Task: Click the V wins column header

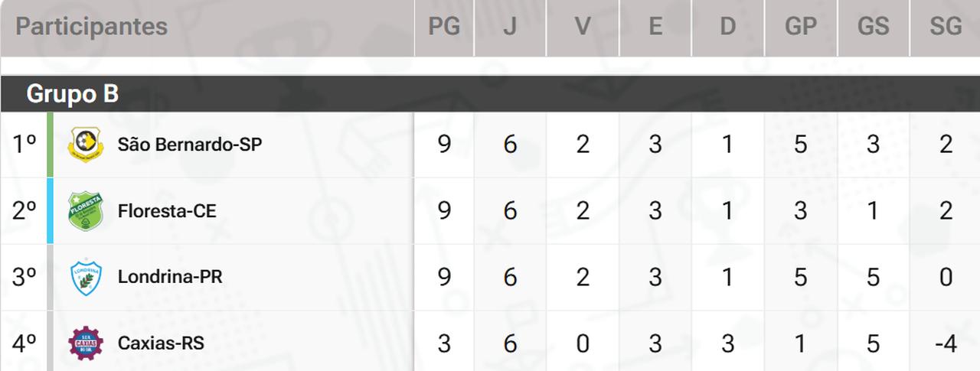Action: (x=583, y=27)
